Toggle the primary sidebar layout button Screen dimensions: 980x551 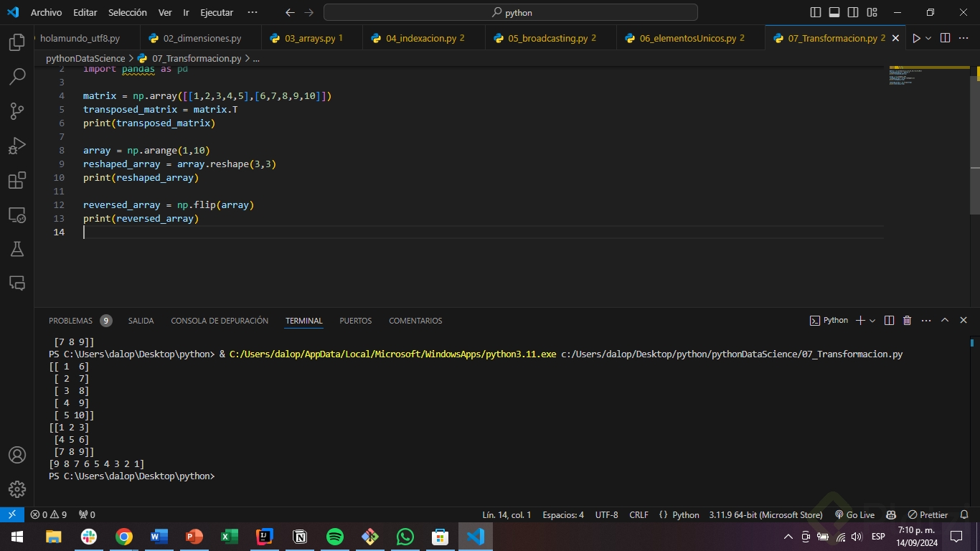point(816,12)
